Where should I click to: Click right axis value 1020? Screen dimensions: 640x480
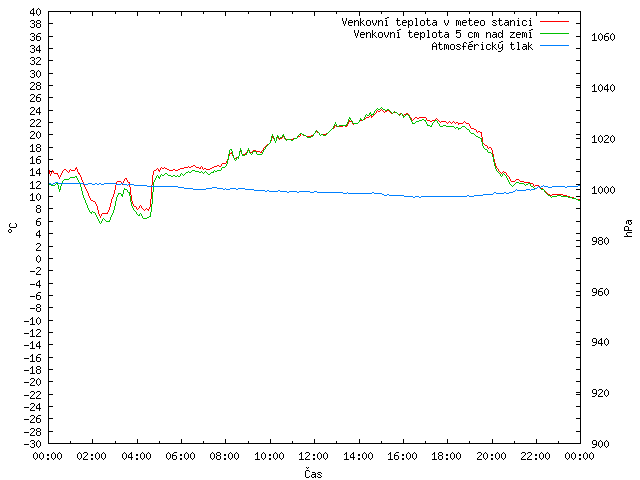coord(603,139)
